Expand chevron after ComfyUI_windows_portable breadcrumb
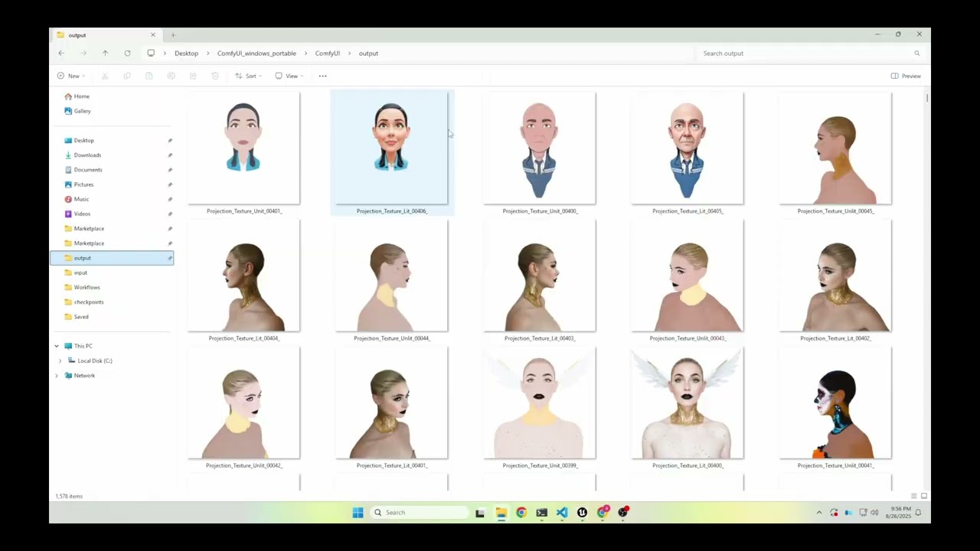 [x=305, y=54]
